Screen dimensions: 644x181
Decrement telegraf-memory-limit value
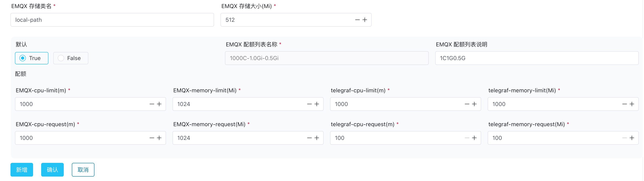[624, 104]
